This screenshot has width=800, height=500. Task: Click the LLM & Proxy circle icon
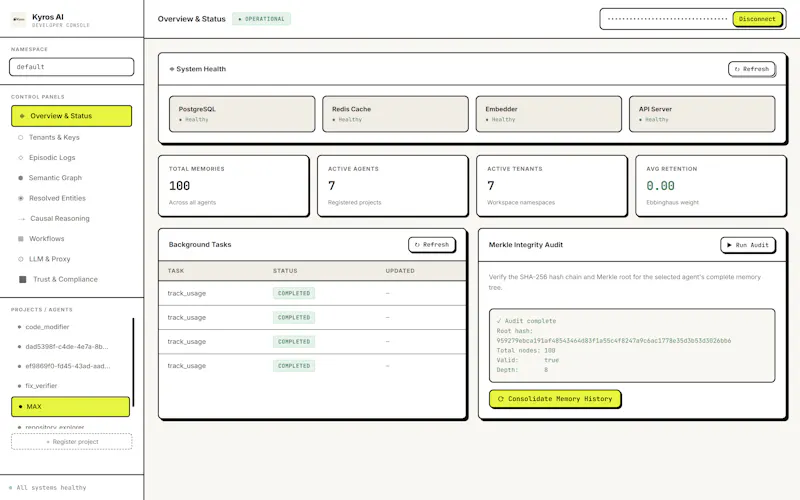coord(20,259)
